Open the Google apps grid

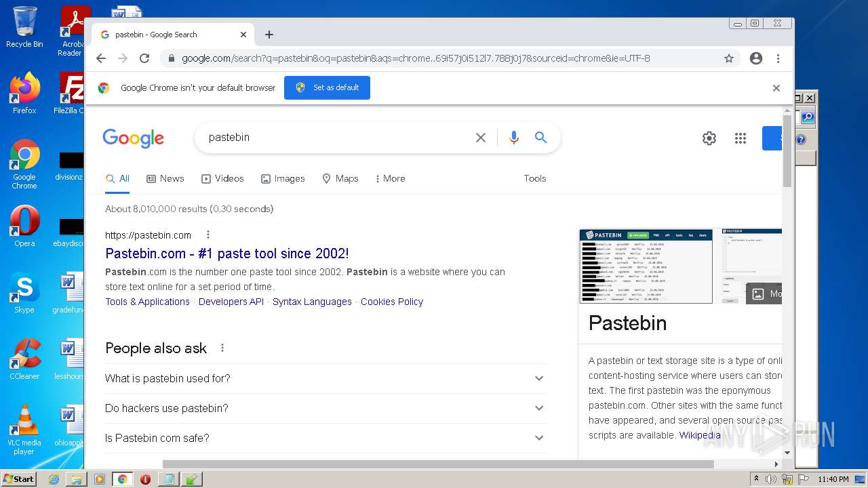pos(741,138)
